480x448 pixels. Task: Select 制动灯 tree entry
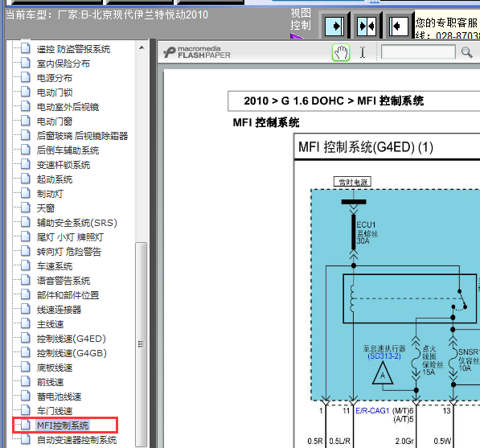pyautogui.click(x=50, y=194)
